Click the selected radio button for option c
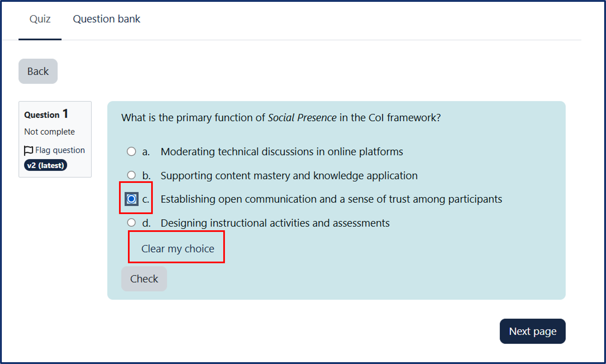Screen dimensions: 606x364 pos(131,199)
